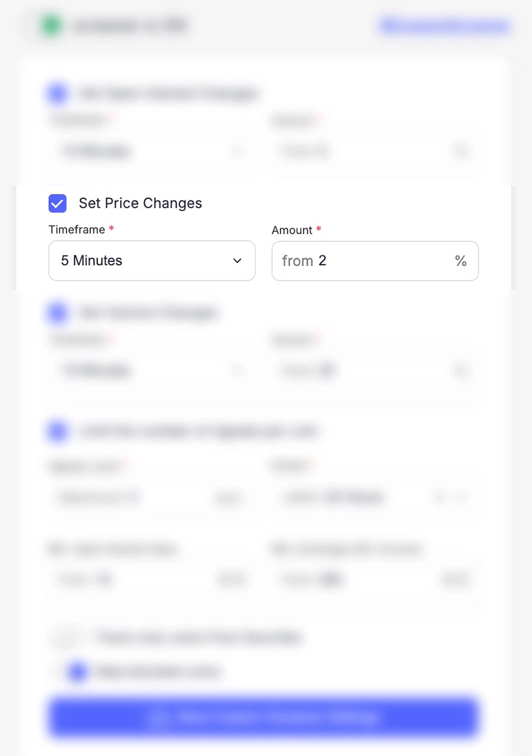Toggle the checkbox in the section directly below Price Changes
Viewport: 532px width, 756px height.
(58, 313)
